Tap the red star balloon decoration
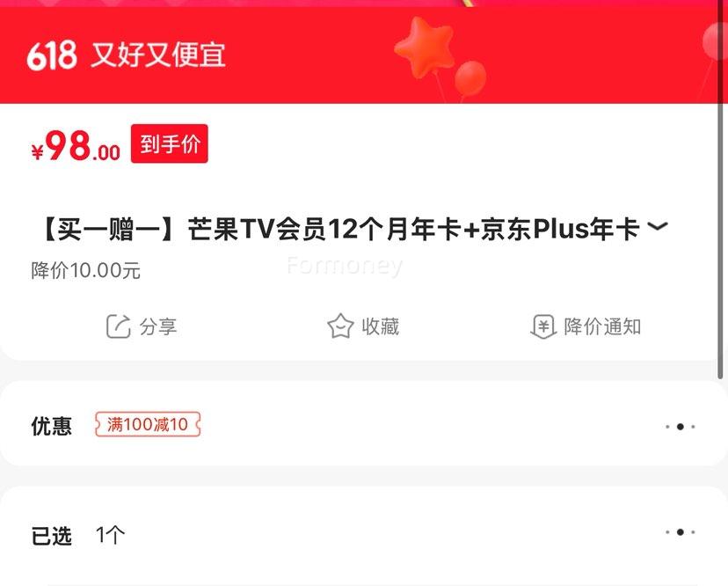 [x=425, y=47]
